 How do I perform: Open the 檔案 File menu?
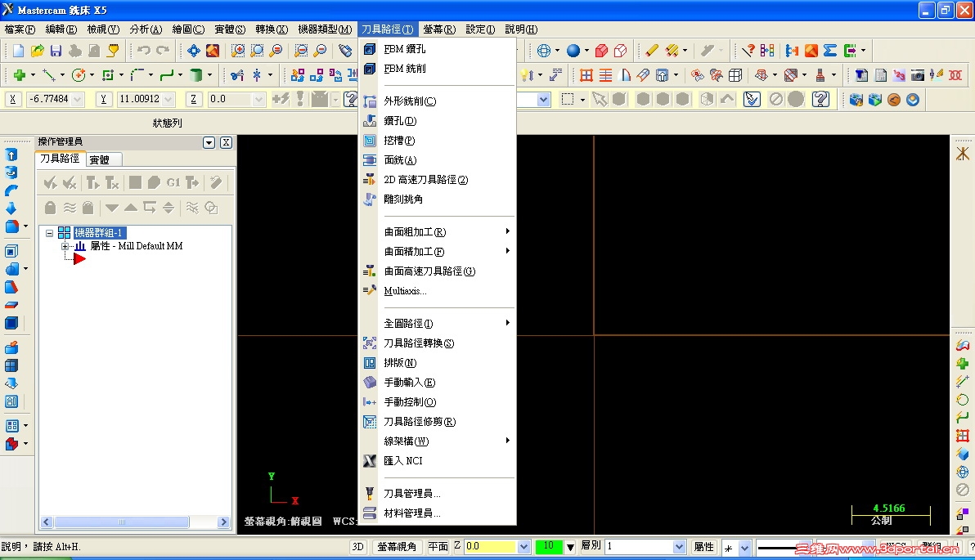coord(20,29)
